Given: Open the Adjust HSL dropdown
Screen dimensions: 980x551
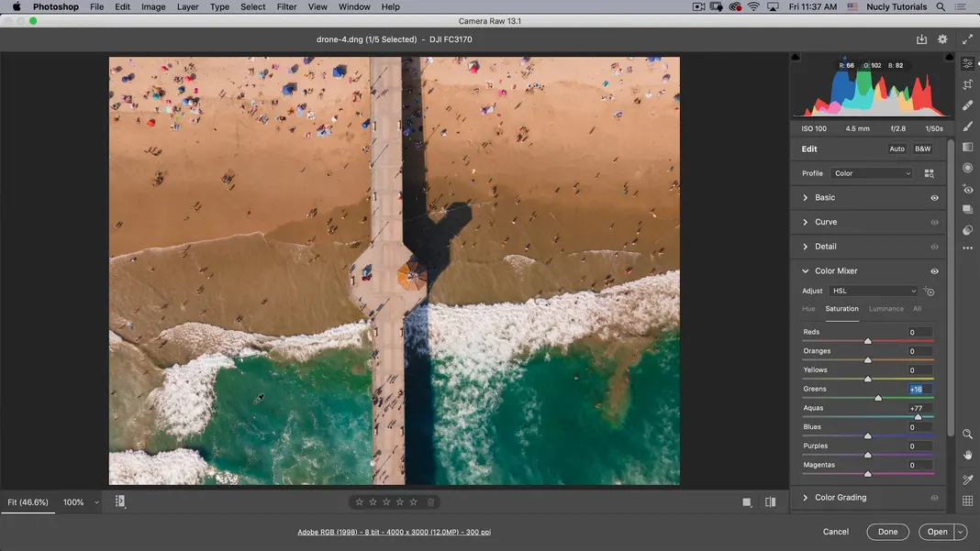Looking at the screenshot, I should (x=874, y=291).
